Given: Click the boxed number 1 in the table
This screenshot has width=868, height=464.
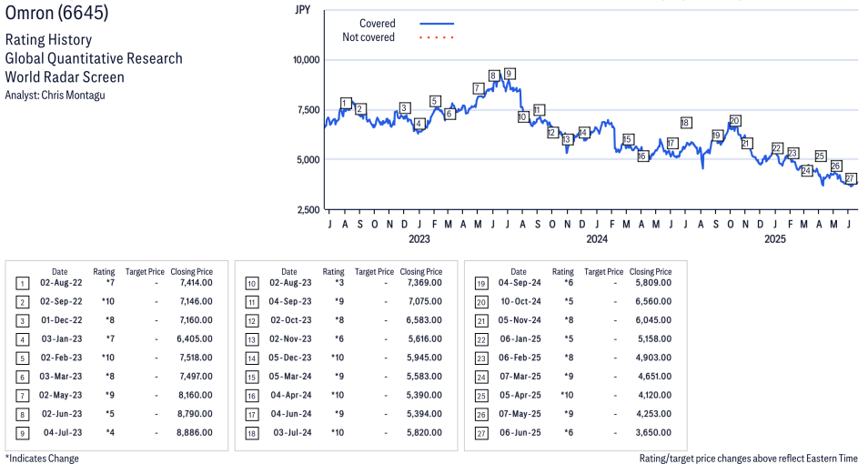Looking at the screenshot, I should click(x=22, y=284).
